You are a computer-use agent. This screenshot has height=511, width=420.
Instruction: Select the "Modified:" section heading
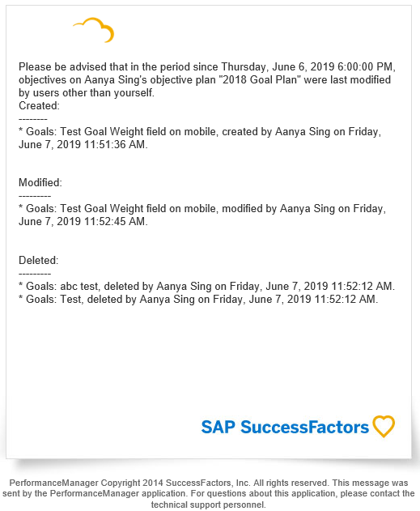(40, 182)
